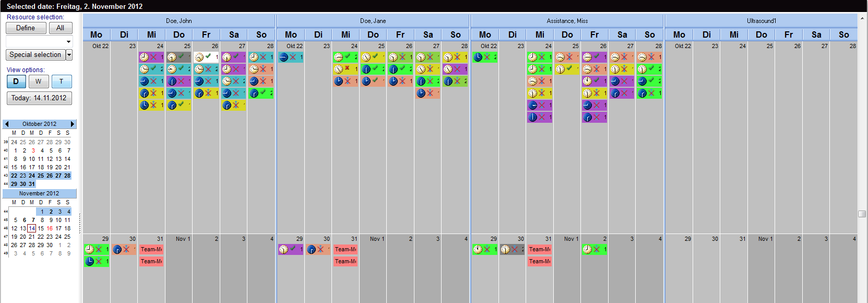Select the Doe, Jane resource header
Viewport: 868px width, 303px height.
[x=373, y=21]
